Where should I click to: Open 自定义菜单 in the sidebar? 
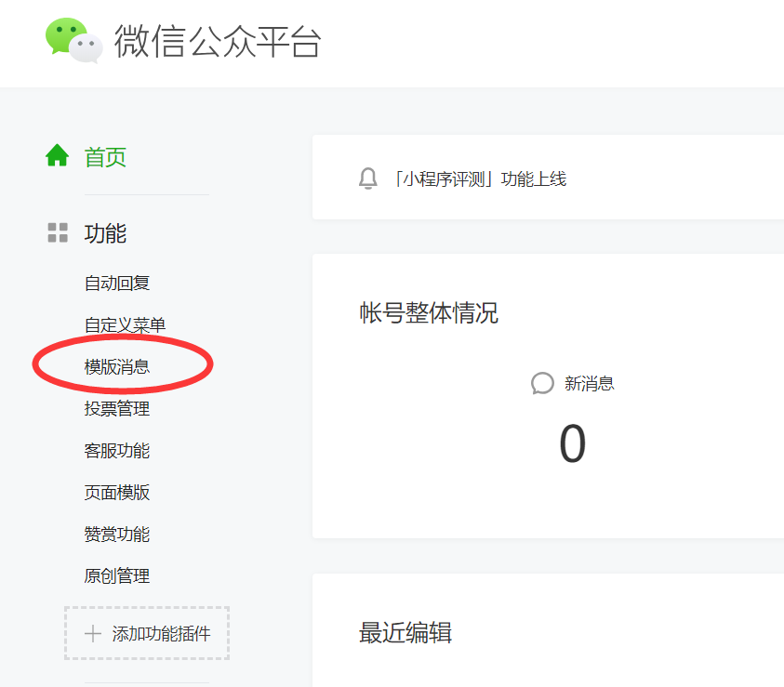point(125,325)
